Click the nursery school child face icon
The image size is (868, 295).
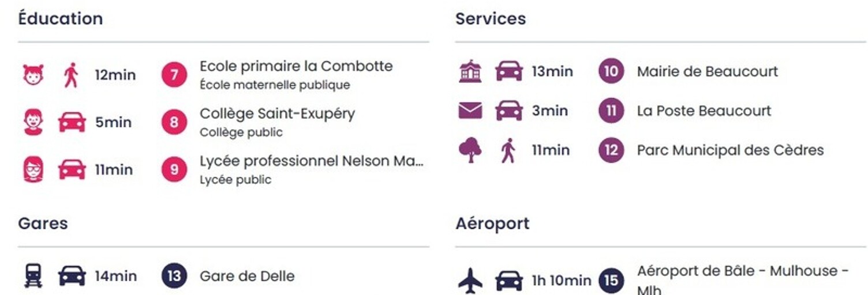coord(33,75)
